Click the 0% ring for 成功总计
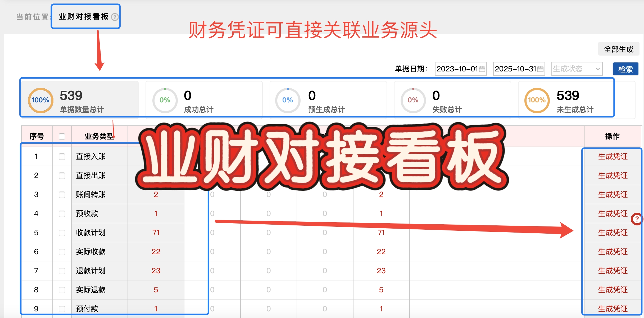The image size is (644, 318). click(x=165, y=100)
